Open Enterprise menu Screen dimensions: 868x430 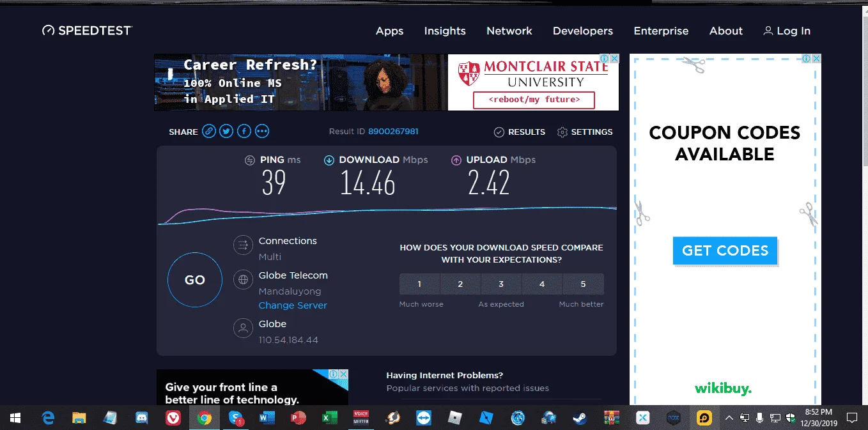coord(661,31)
